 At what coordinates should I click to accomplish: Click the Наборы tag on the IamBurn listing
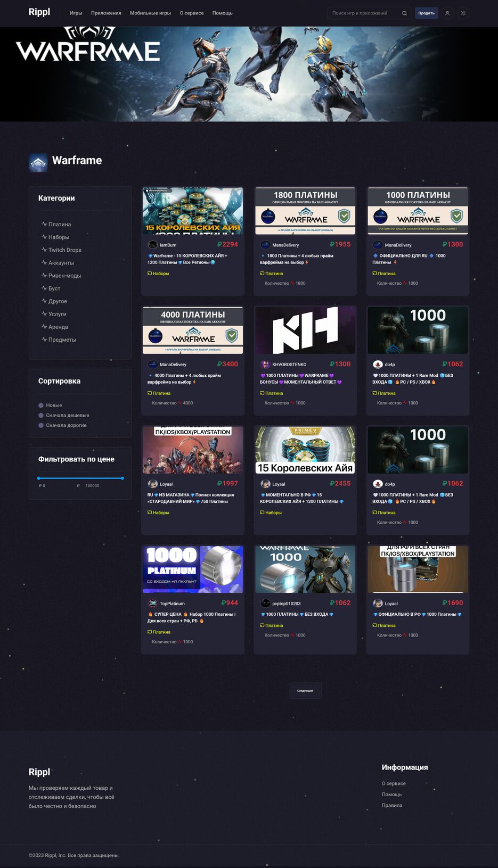pos(158,274)
